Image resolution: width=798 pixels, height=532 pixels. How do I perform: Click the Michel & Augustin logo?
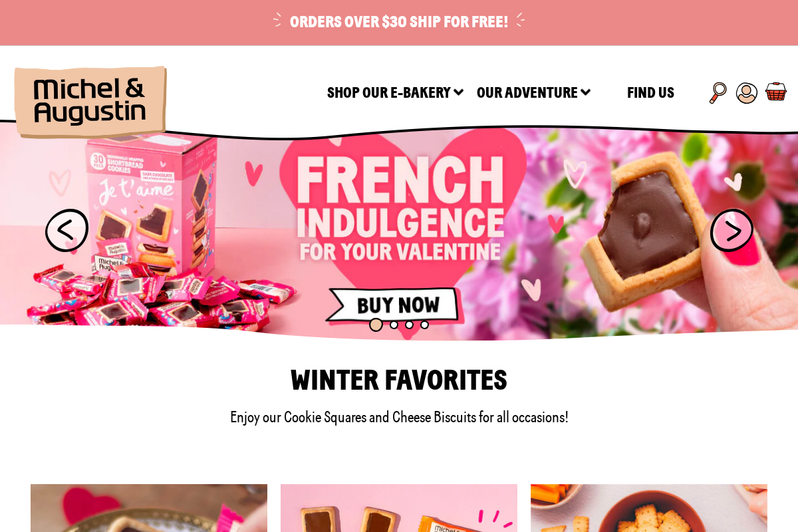point(90,102)
